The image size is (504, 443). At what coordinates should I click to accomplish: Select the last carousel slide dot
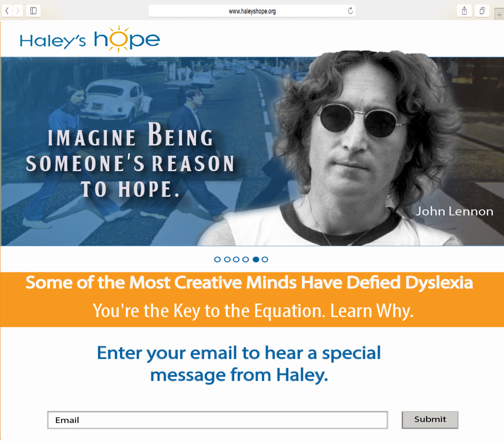coord(265,259)
